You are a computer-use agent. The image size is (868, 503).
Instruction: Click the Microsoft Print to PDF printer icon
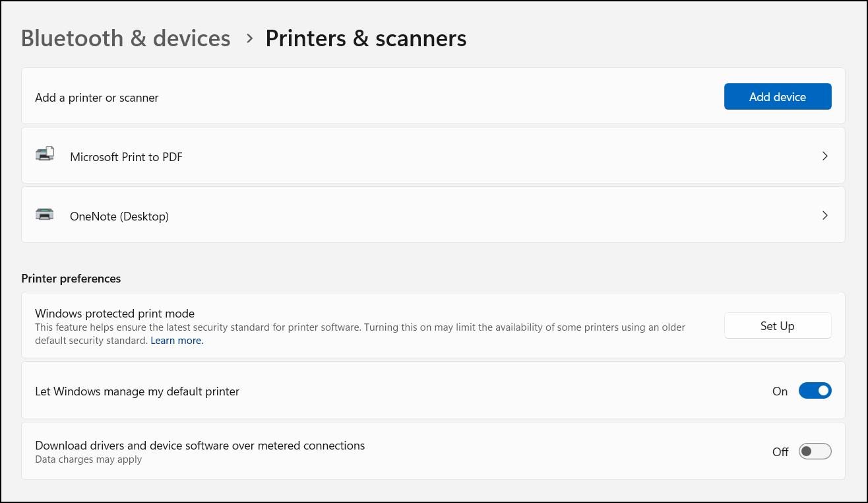tap(45, 154)
